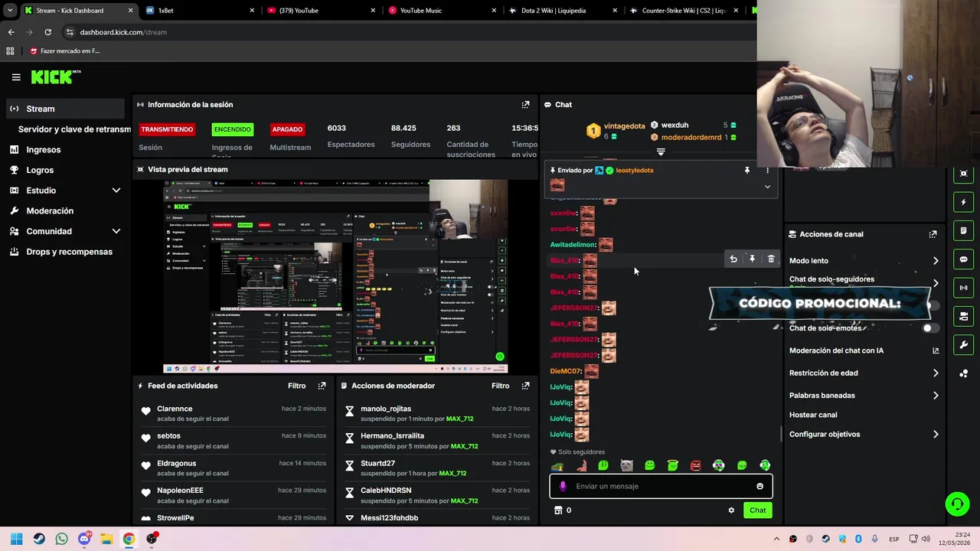Pin the hovered Blas_410 chat message
Viewport: 980px width, 551px height.
[x=752, y=259]
